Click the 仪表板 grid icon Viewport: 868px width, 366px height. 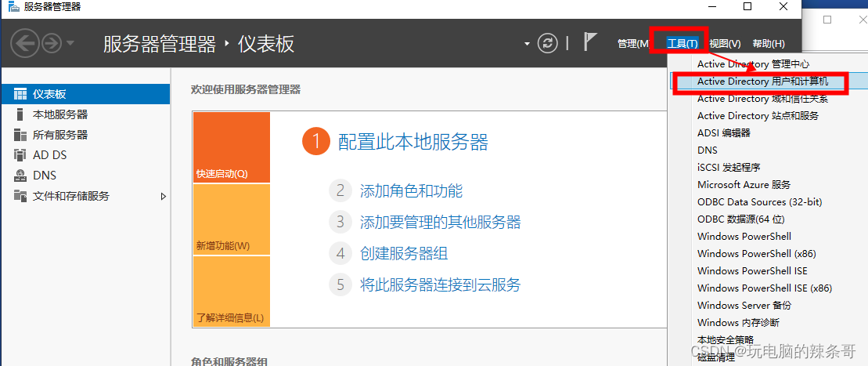tap(20, 94)
